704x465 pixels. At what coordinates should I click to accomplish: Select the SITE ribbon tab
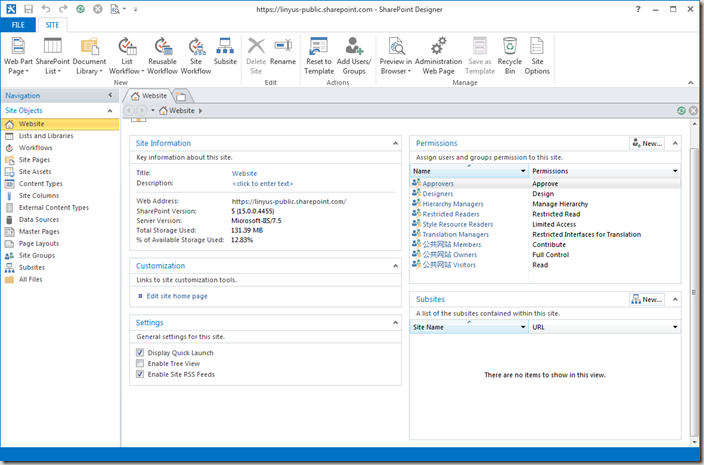(52, 25)
